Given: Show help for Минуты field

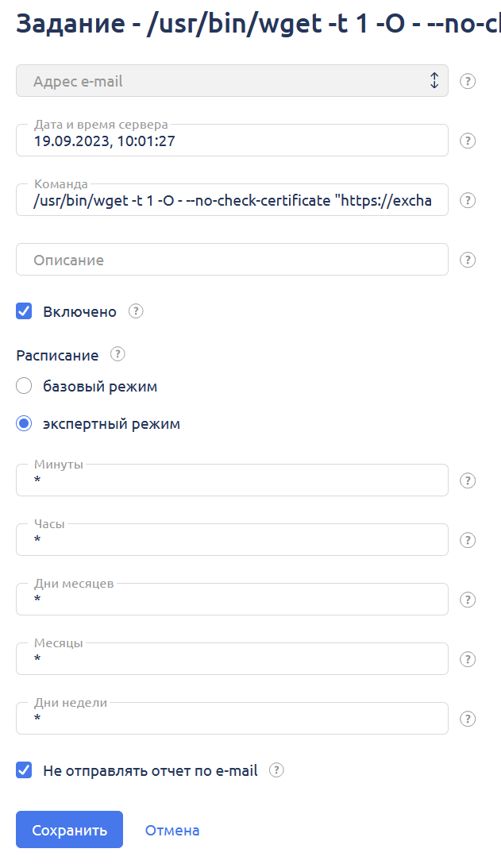Looking at the screenshot, I should (x=468, y=480).
